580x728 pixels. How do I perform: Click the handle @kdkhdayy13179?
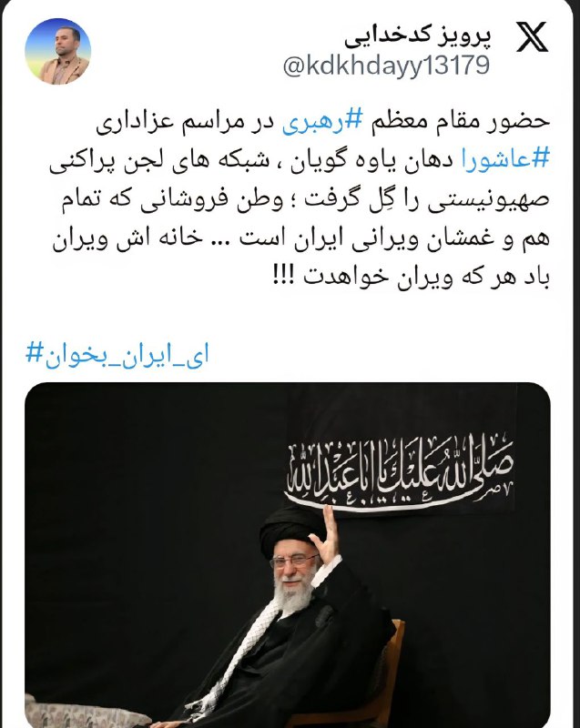pyautogui.click(x=386, y=66)
